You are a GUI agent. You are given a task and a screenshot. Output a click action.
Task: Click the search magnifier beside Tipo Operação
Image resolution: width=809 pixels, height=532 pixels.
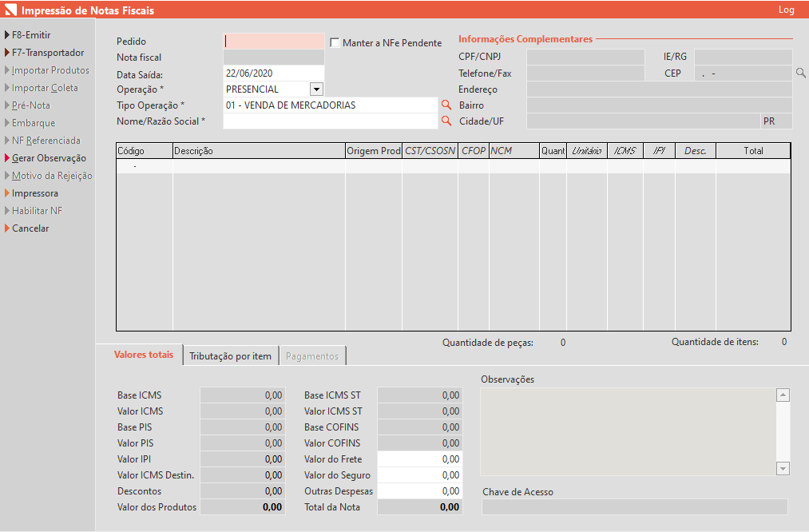pos(446,105)
